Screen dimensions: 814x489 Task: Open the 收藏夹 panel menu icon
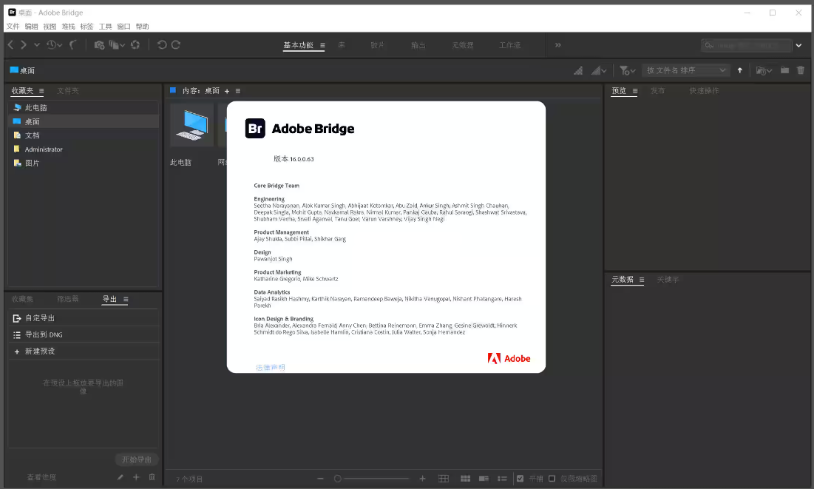pos(42,91)
